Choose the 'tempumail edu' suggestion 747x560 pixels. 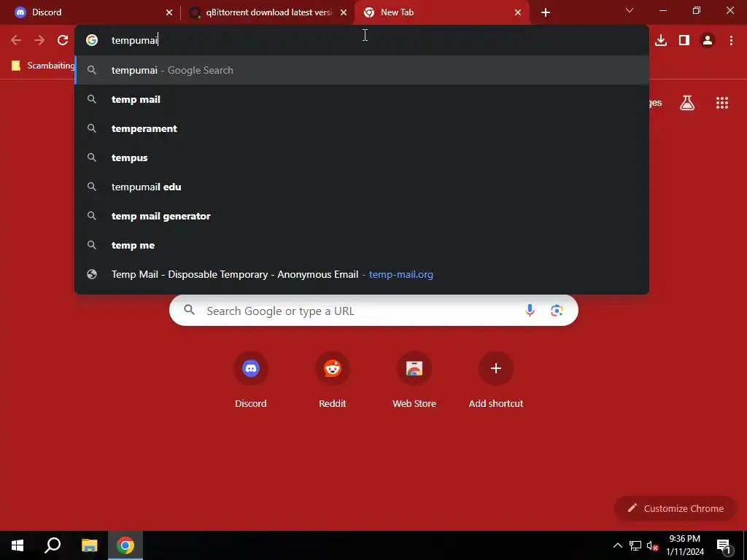(x=362, y=187)
